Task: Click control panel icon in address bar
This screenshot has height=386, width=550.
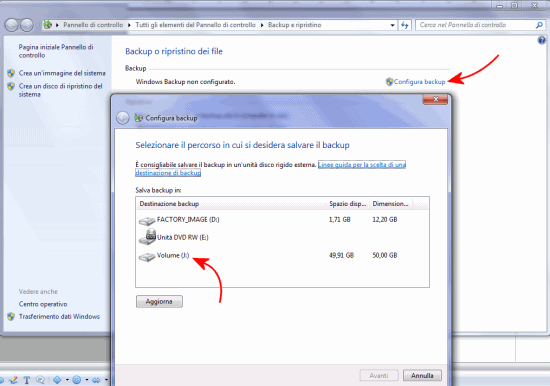Action: pos(48,25)
